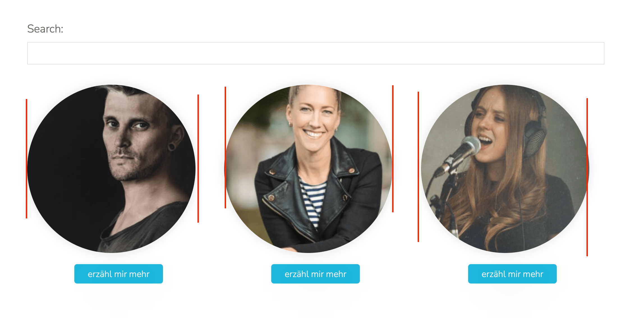Click "erzähl mir mehr" under the singer photo
This screenshot has height=318, width=644.
(512, 274)
